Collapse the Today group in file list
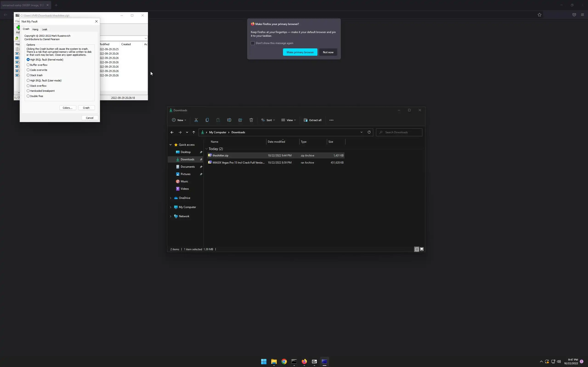The image size is (588, 367). point(206,149)
